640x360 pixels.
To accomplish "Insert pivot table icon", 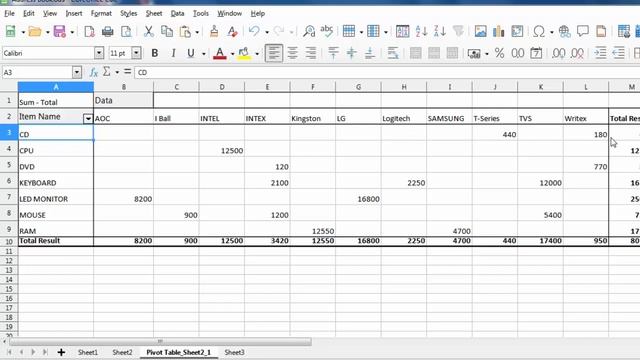I will point(517,31).
